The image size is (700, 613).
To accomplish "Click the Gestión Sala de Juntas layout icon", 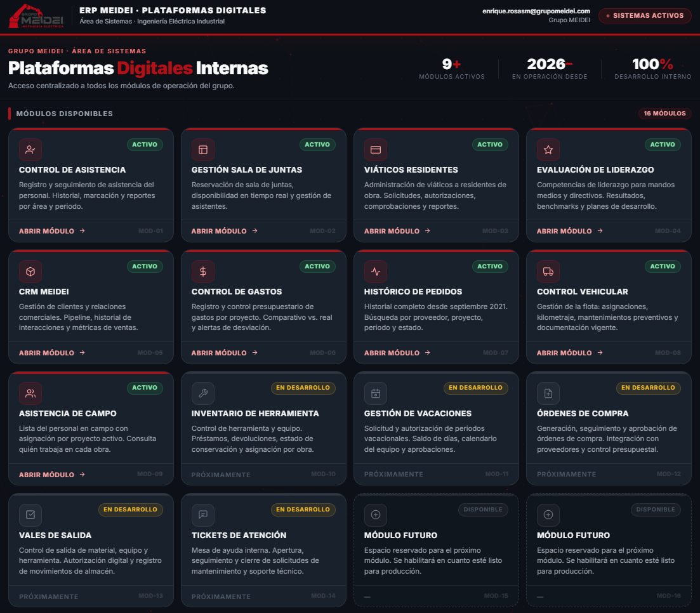I will 203,150.
